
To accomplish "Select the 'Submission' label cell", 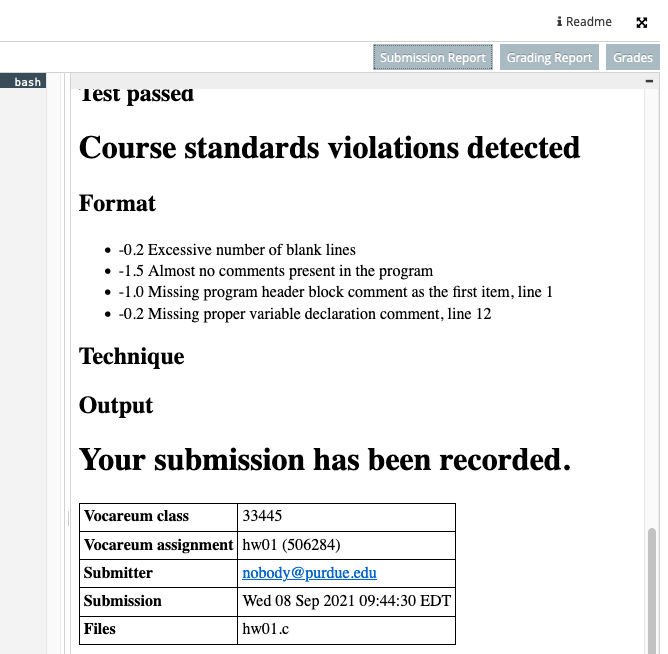I will (x=158, y=601).
